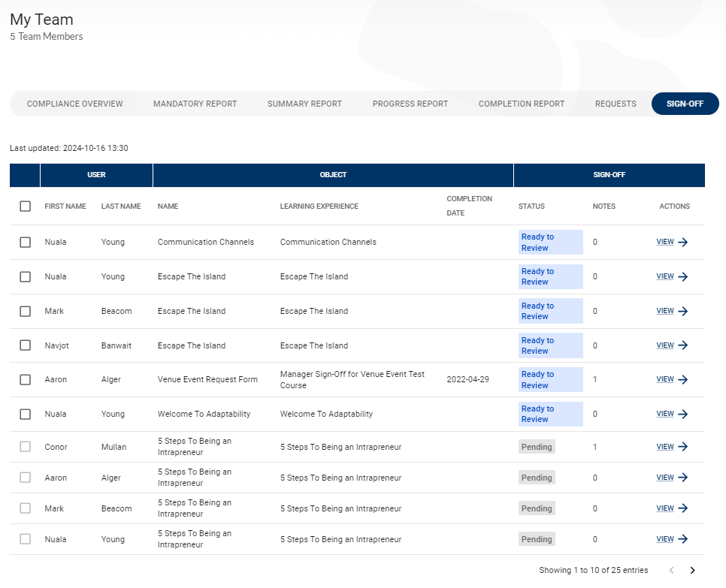Screen dimensions: 726x588
Task: Click arrow icon in Welcome To Adaptability row
Action: point(682,414)
